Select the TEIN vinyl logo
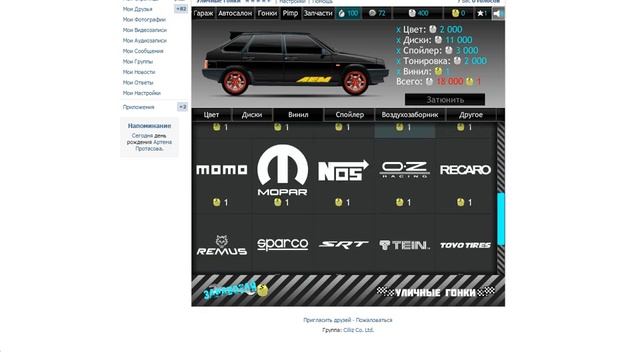The width and height of the screenshot is (640, 360). point(404,245)
